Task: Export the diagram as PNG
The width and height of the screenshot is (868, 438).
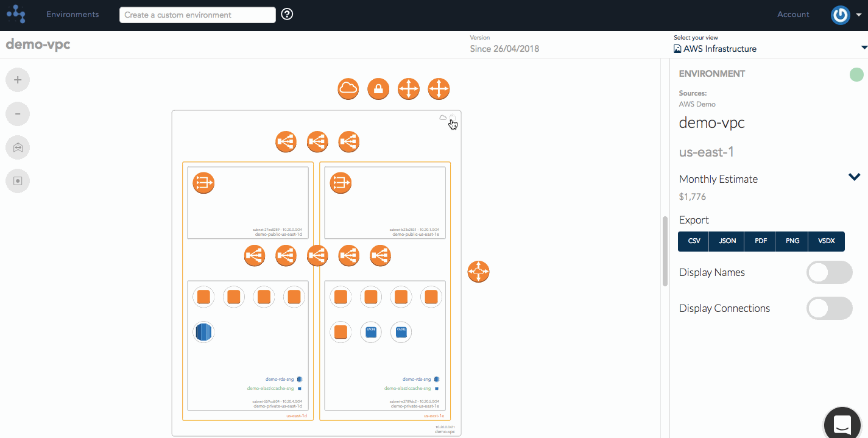Action: (791, 241)
